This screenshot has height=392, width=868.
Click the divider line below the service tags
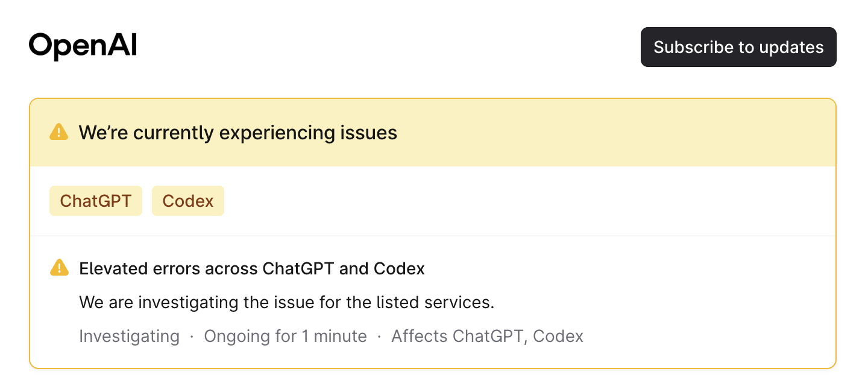433,235
